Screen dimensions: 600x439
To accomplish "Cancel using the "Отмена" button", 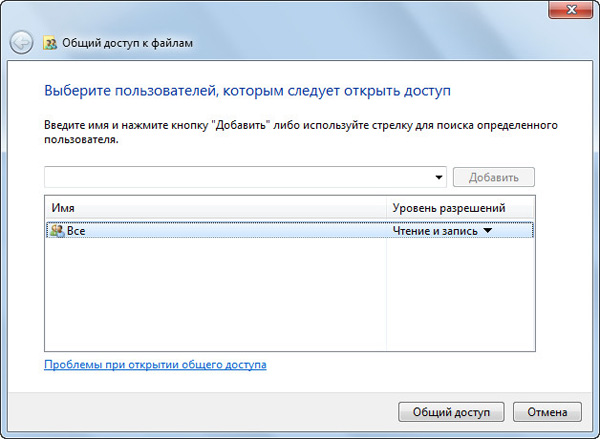I will tap(546, 411).
